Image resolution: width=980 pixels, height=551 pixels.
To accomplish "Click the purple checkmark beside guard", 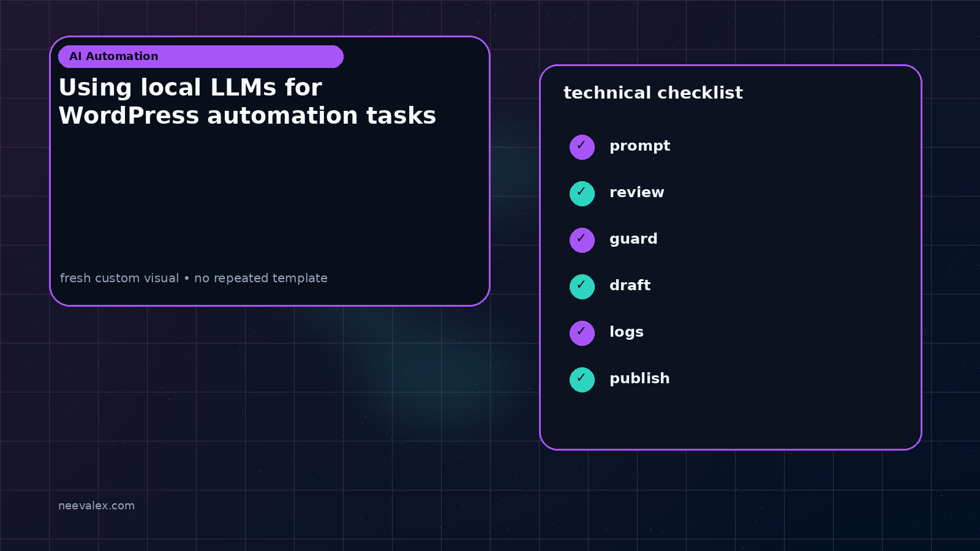I will (x=582, y=240).
